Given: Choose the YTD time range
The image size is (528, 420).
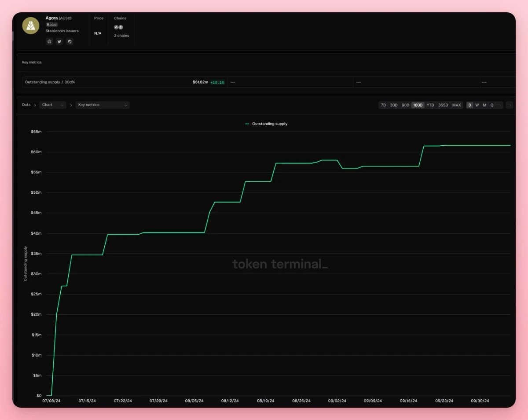Looking at the screenshot, I should [x=430, y=105].
